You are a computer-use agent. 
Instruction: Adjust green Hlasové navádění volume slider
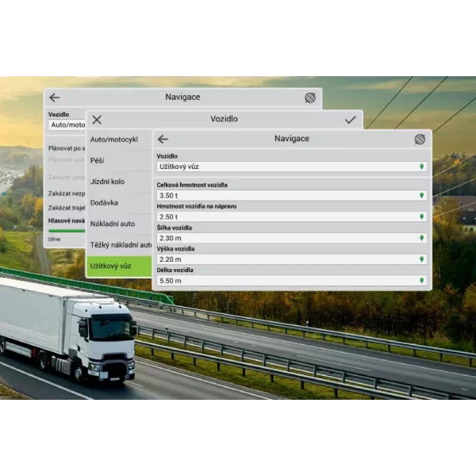67,231
